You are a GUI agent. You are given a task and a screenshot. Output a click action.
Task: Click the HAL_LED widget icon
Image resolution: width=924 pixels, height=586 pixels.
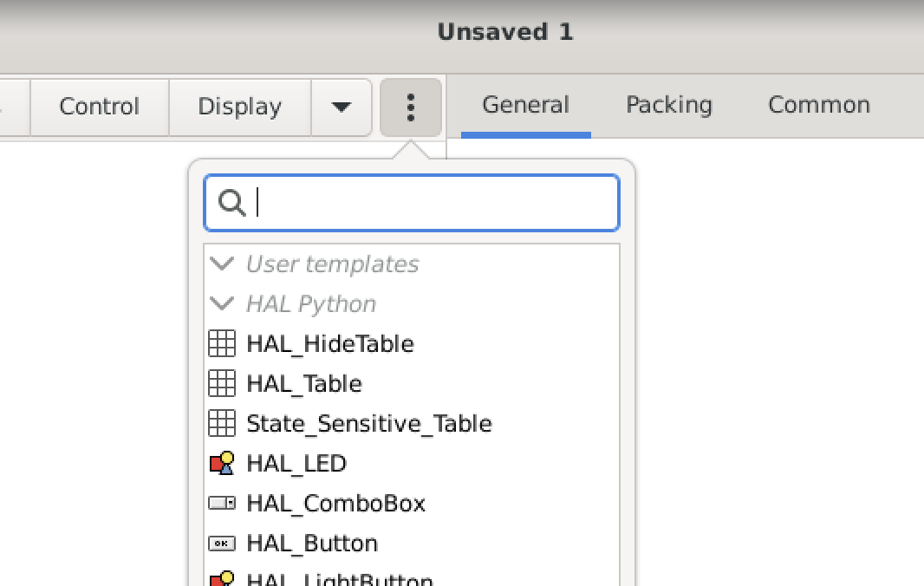pyautogui.click(x=222, y=464)
